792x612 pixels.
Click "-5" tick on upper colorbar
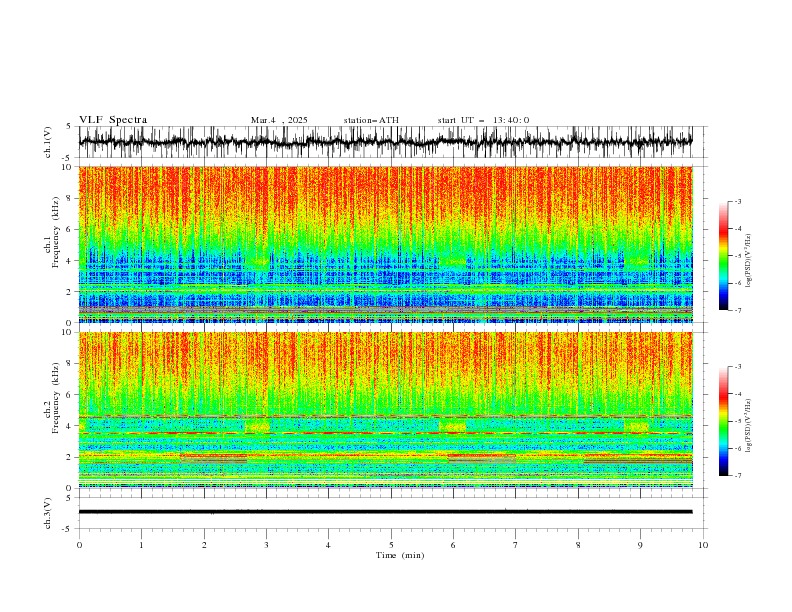coord(738,256)
